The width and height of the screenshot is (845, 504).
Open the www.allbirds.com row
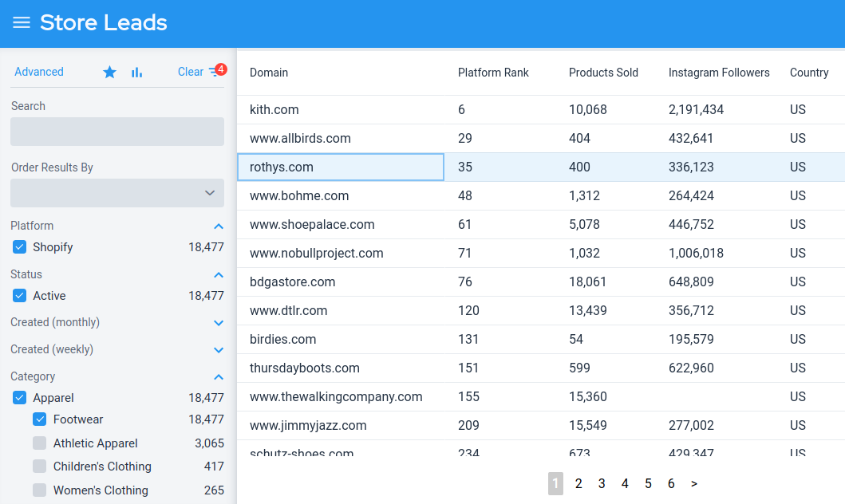tap(541, 139)
